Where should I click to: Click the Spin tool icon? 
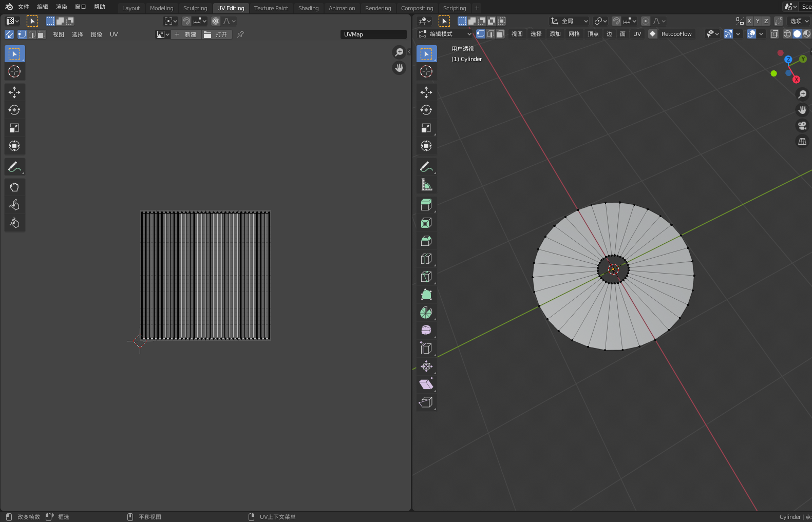(426, 313)
